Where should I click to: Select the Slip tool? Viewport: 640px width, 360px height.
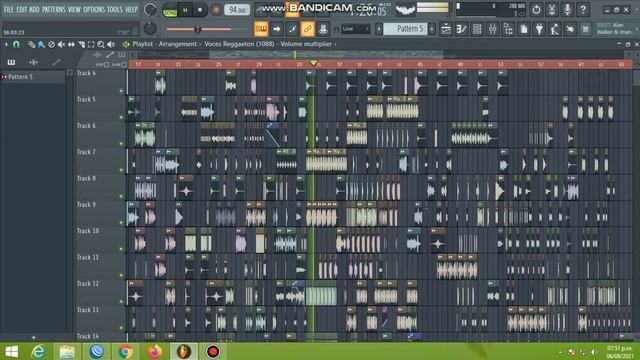(x=71, y=44)
